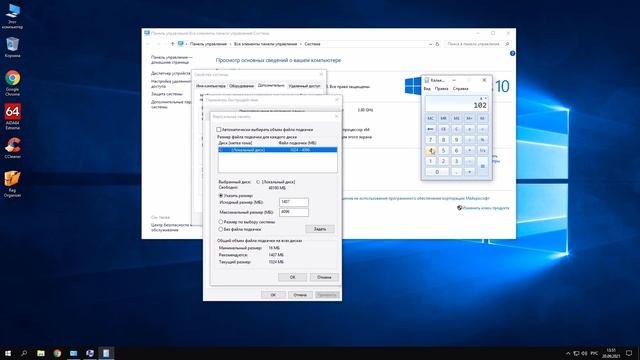The image size is (640, 360).
Task: Open Защита системы link in sidebar
Action: [x=167, y=94]
